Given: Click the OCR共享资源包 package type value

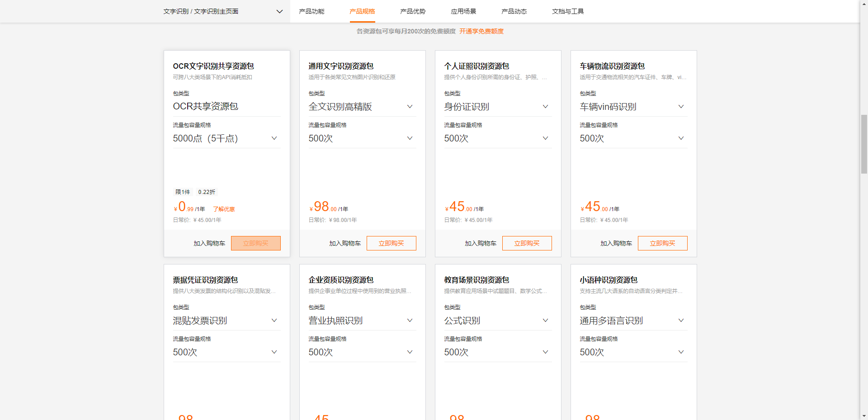Looking at the screenshot, I should (x=206, y=106).
